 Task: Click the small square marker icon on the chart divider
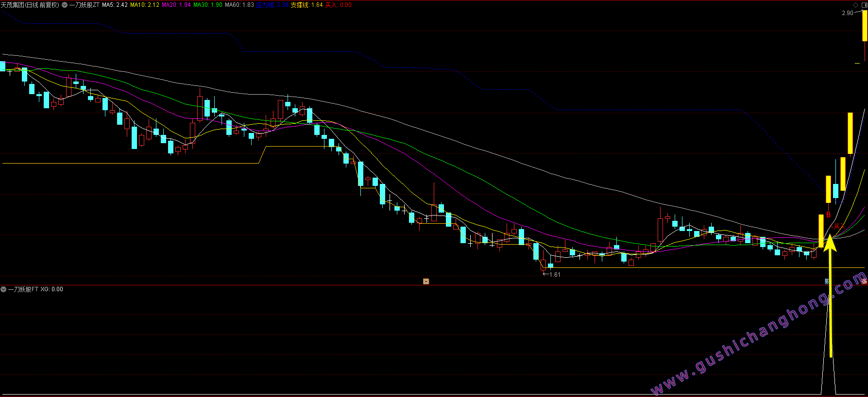pos(426,281)
